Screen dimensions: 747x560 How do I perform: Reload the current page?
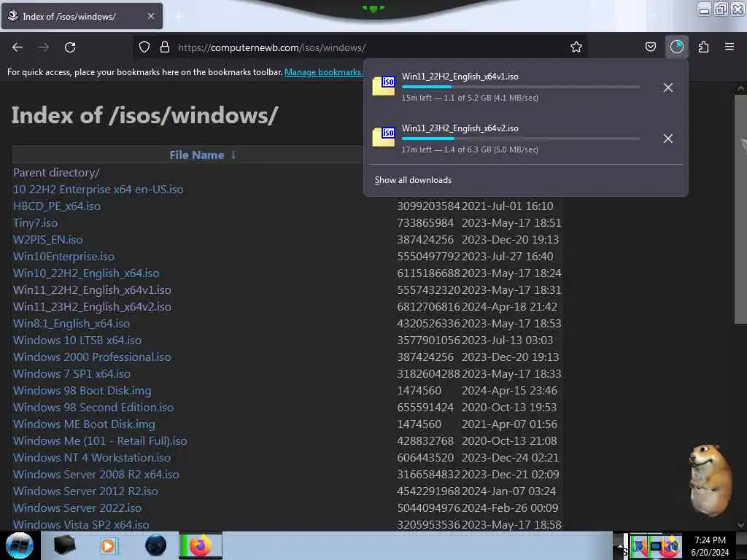[70, 47]
